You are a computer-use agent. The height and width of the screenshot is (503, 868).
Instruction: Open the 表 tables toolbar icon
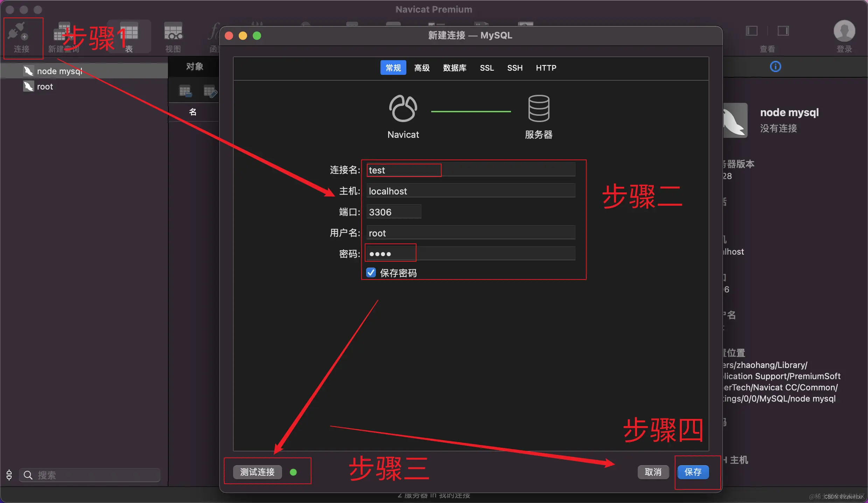tap(129, 35)
